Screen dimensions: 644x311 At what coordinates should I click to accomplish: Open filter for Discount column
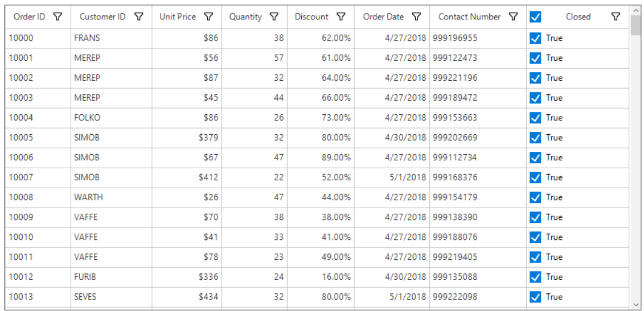(x=341, y=16)
